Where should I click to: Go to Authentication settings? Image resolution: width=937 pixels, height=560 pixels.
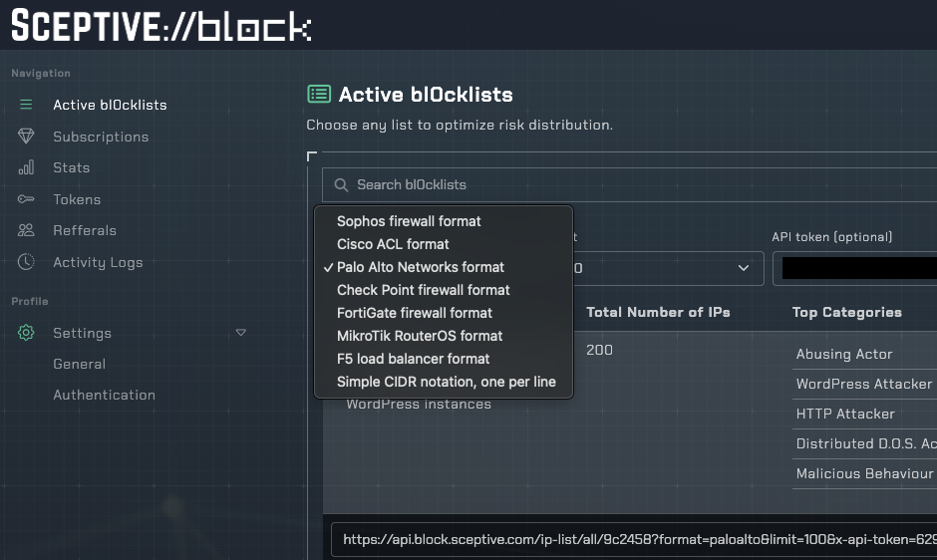click(104, 395)
